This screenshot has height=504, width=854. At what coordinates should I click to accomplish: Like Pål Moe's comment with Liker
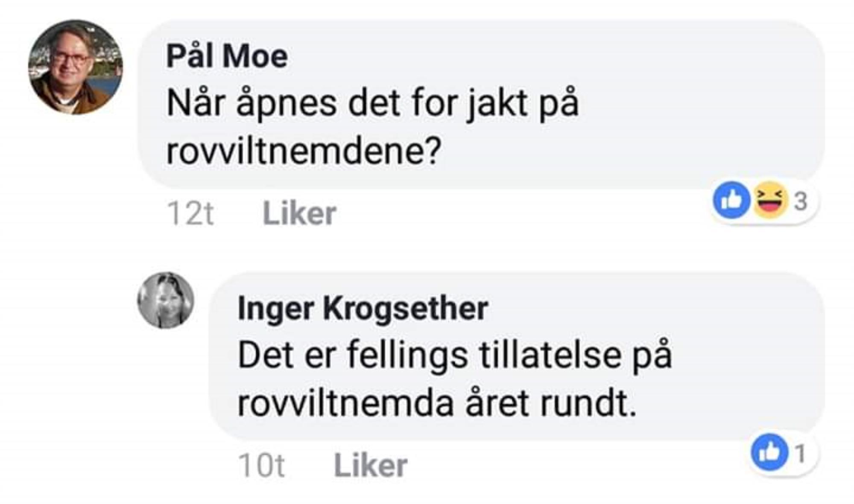(x=299, y=213)
